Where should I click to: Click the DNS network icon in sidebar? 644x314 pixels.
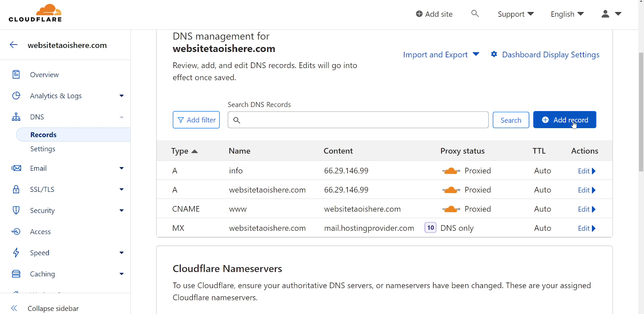pyautogui.click(x=16, y=117)
